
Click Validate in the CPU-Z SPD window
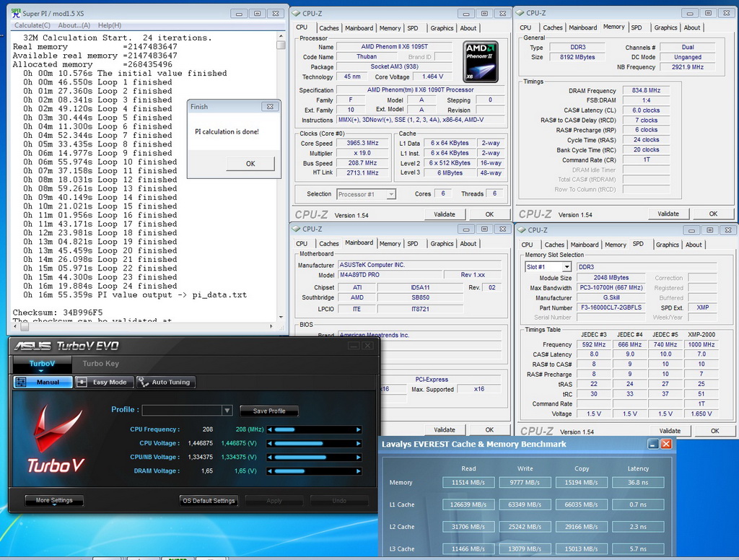click(x=670, y=431)
